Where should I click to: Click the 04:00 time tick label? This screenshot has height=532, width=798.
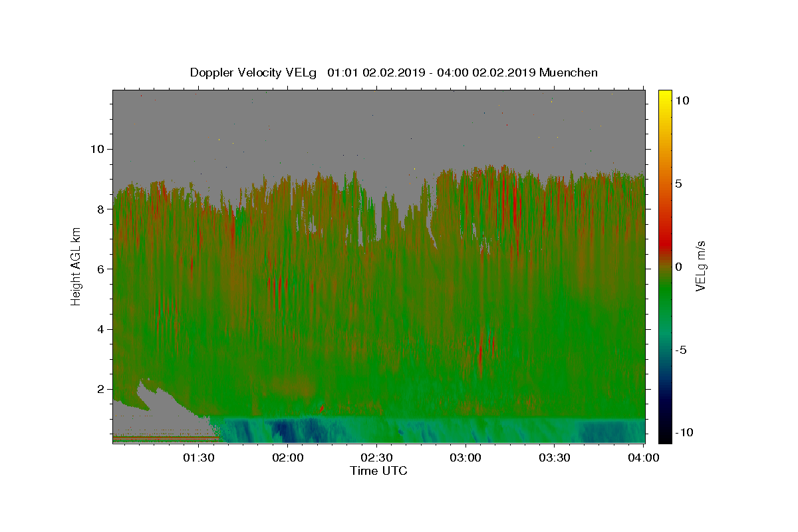(x=644, y=458)
